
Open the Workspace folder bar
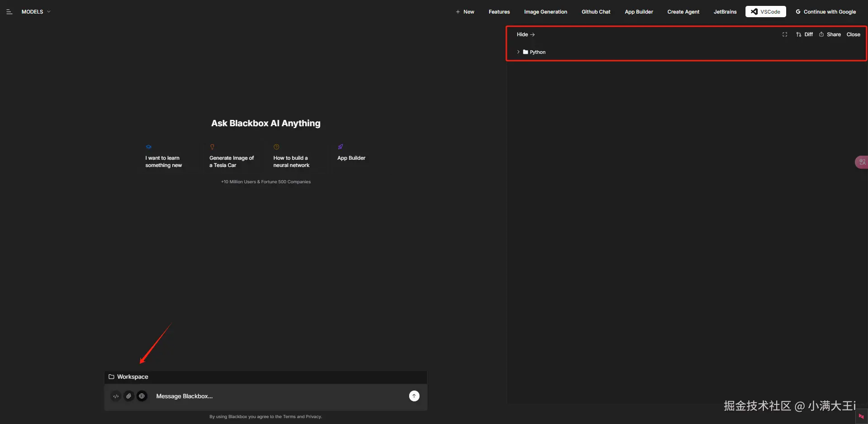pyautogui.click(x=129, y=377)
